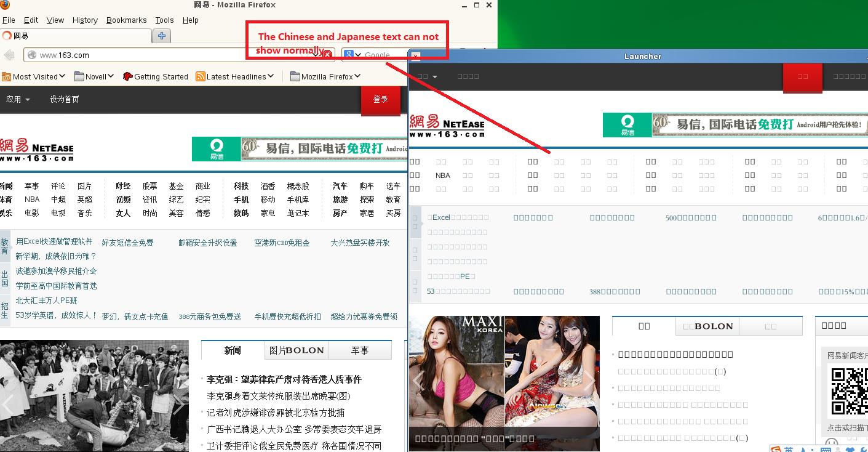Open the Google search engine dropdown
This screenshot has height=452, width=868.
[x=352, y=55]
